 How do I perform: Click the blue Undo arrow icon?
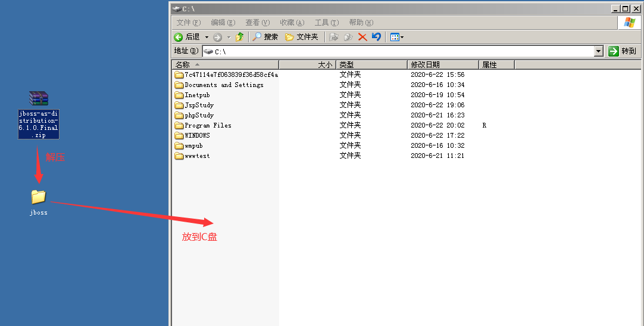click(376, 36)
